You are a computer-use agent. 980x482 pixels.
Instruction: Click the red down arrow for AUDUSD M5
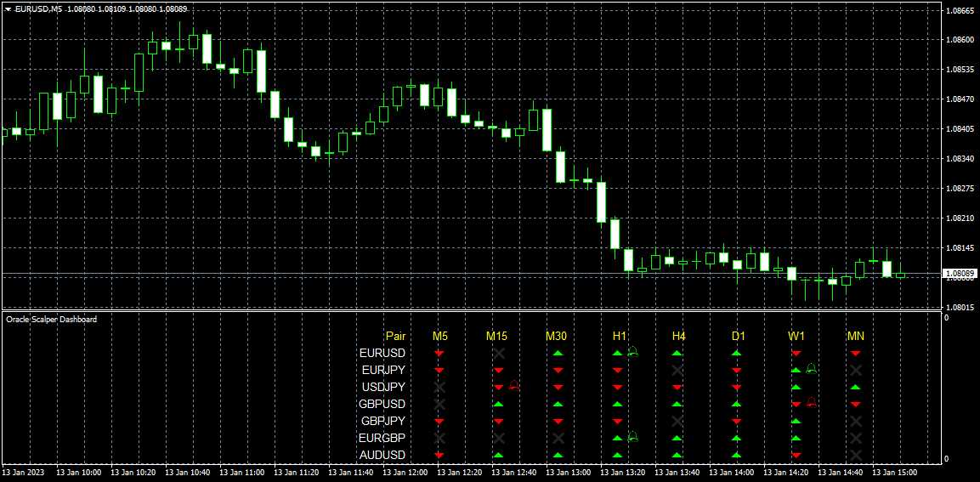click(439, 455)
